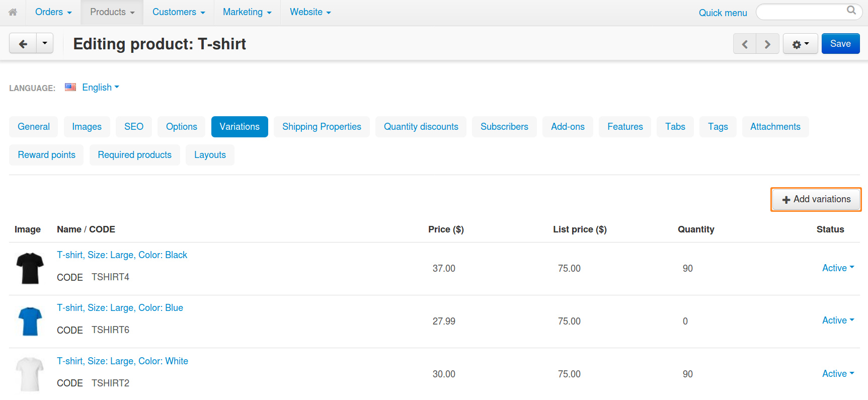
Task: Switch to the Images tab
Action: pos(87,127)
